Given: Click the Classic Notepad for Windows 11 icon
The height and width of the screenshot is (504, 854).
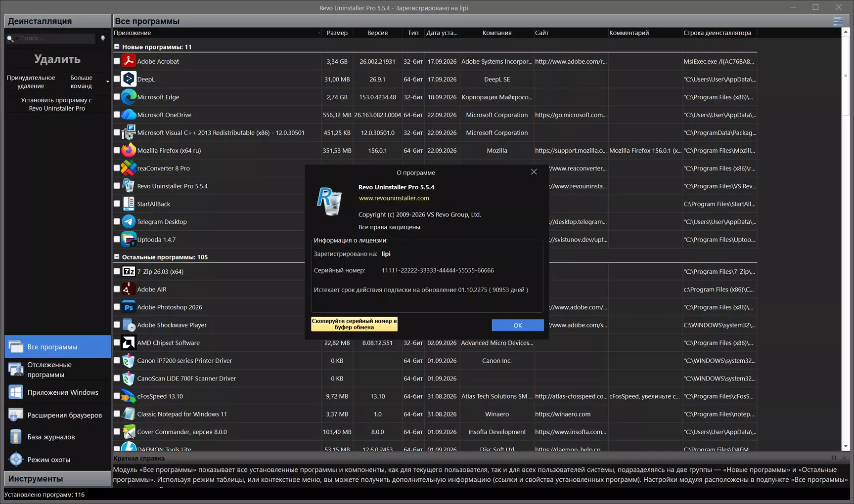Looking at the screenshot, I should coord(129,414).
